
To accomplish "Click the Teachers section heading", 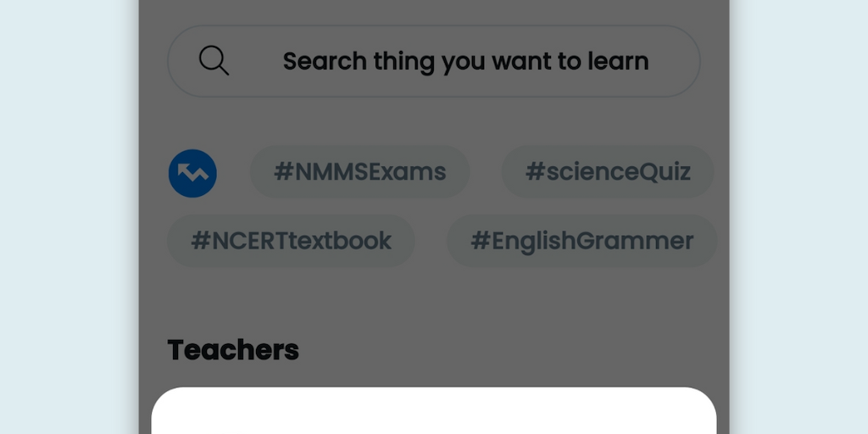I will [x=233, y=349].
